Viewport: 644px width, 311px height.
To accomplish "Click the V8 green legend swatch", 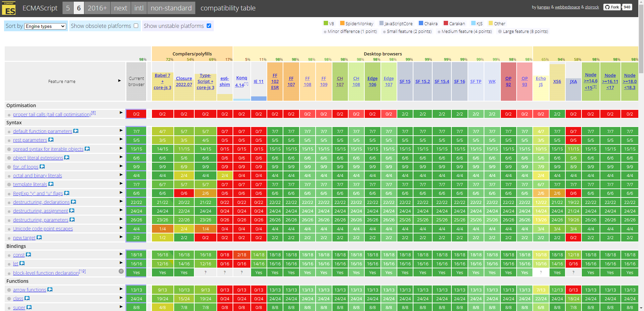I will (326, 23).
